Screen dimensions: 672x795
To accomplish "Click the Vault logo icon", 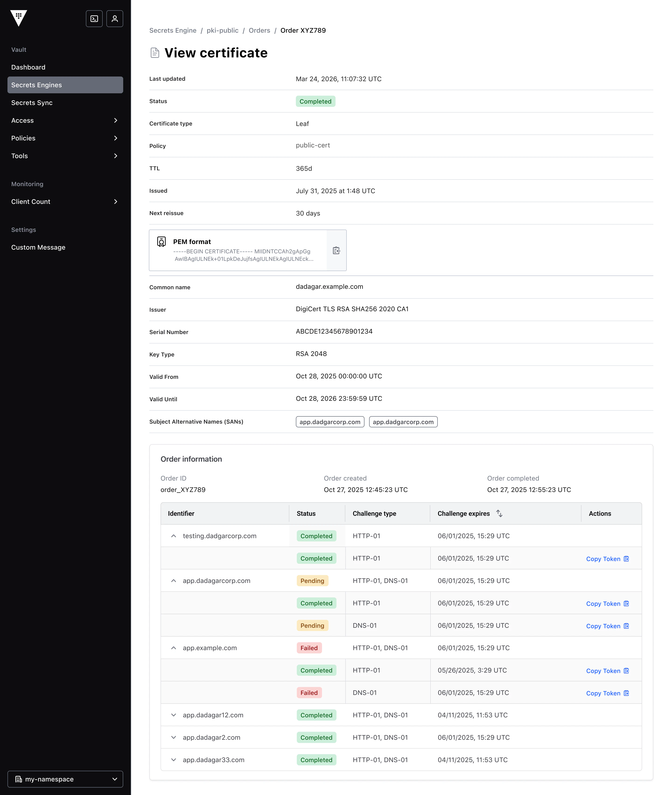I will click(19, 18).
